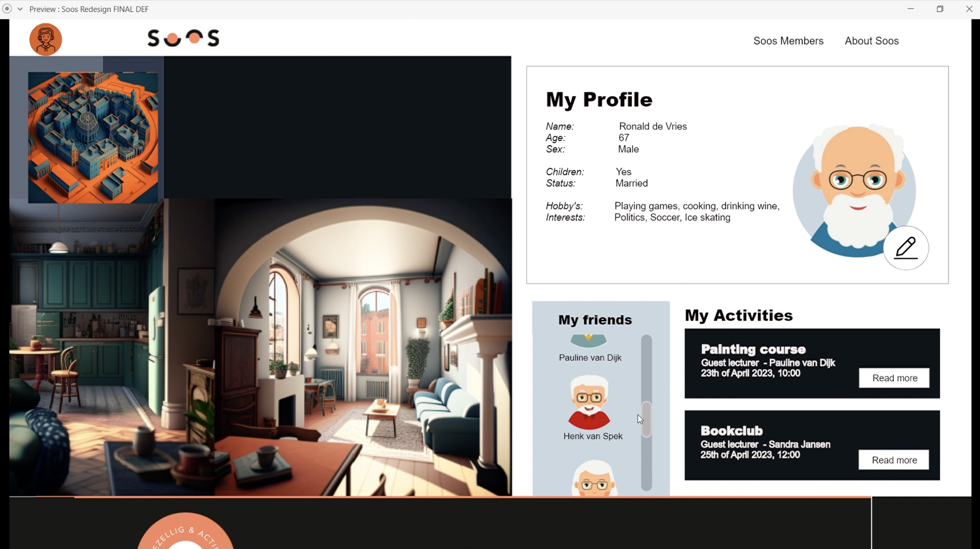Click the friends list scrollbar thumb
Screen dimensions: 980x549
pyautogui.click(x=646, y=419)
